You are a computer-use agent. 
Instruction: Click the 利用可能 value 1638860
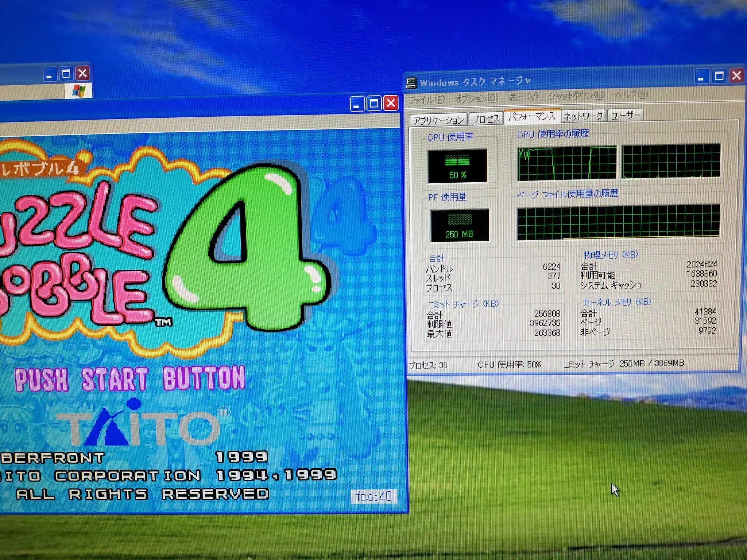coord(702,274)
